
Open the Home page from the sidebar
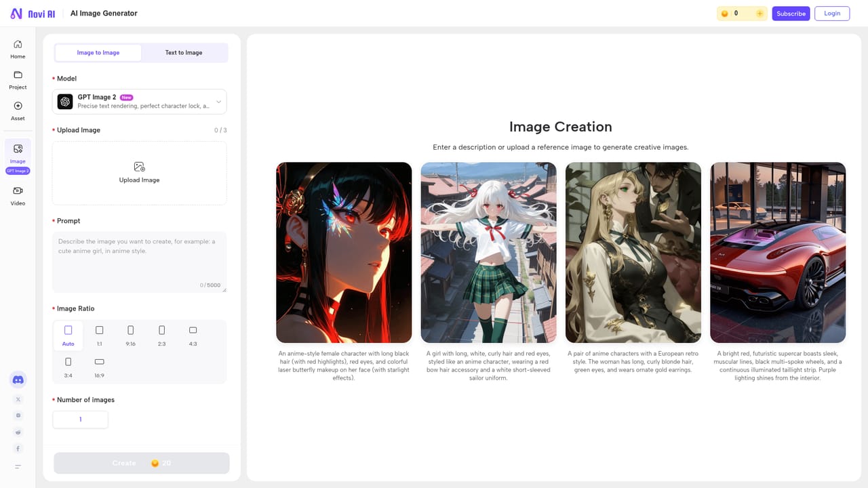(18, 49)
